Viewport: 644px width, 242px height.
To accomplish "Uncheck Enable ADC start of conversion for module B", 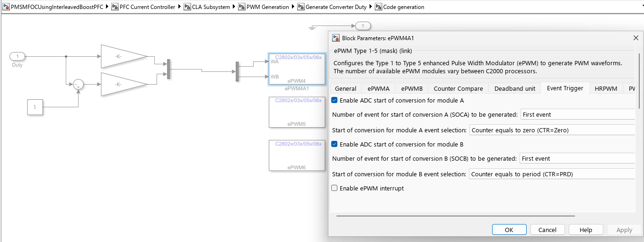I will coord(335,144).
